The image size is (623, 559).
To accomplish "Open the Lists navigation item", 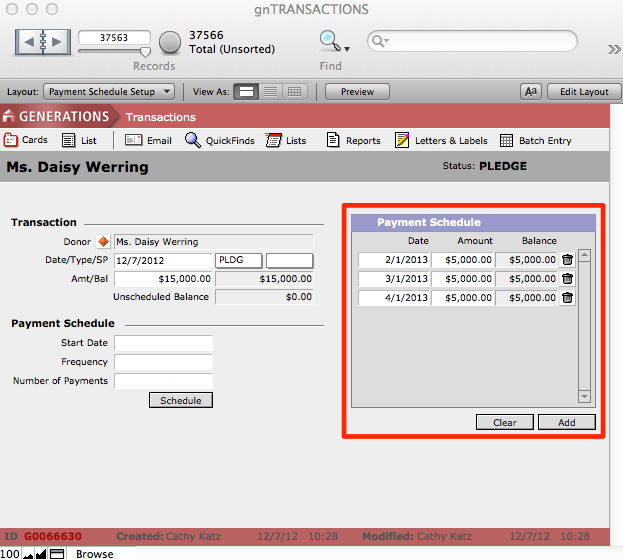I will click(286, 141).
